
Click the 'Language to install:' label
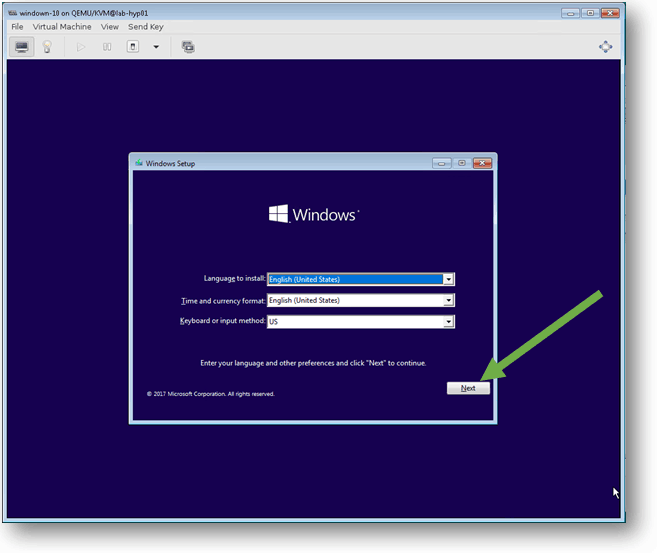(x=234, y=278)
